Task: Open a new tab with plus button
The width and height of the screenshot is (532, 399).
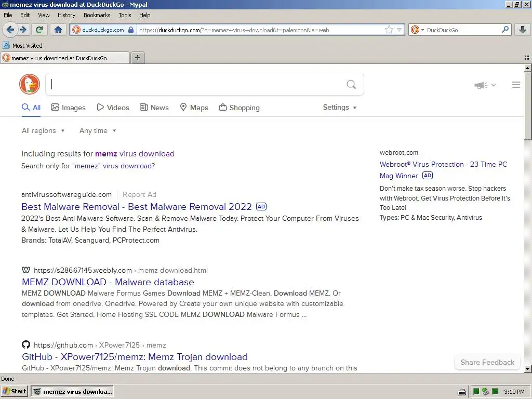Action: tap(138, 58)
